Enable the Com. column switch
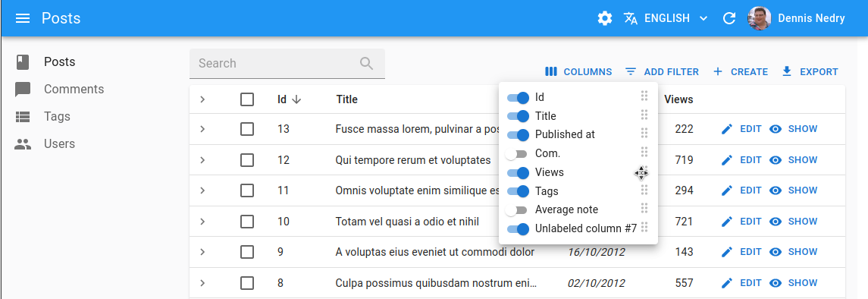Screen dimensions: 868x299 (x=516, y=153)
